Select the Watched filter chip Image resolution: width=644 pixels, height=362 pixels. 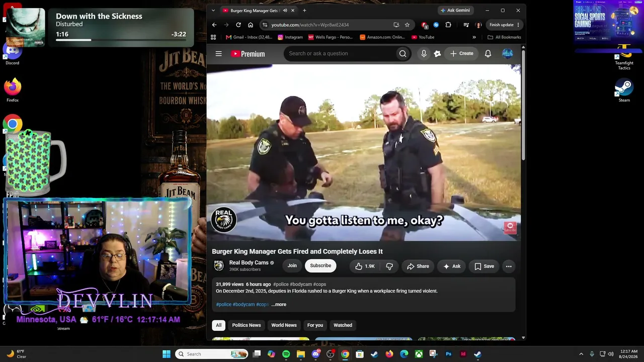(x=343, y=325)
